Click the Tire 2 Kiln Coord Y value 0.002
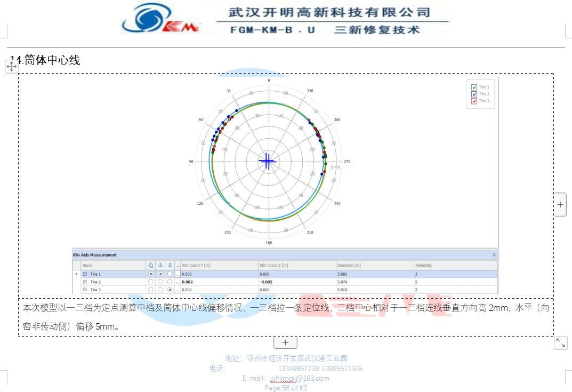Screen dimensions: 572x392 [187, 282]
